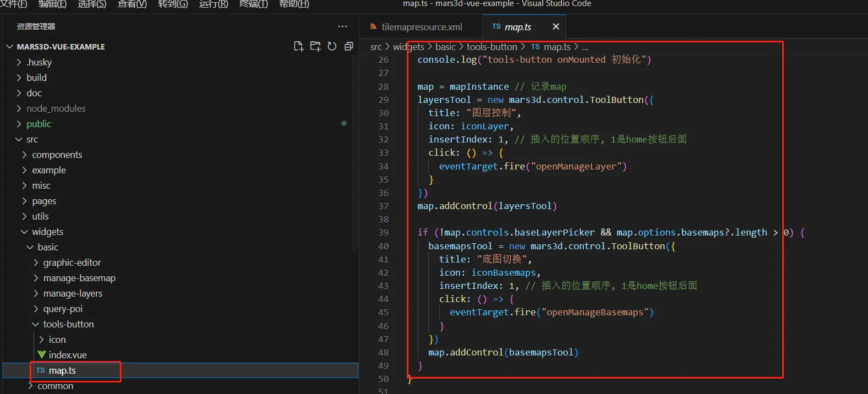Click the TS icon on map.ts tab
This screenshot has height=394, width=868.
point(496,26)
